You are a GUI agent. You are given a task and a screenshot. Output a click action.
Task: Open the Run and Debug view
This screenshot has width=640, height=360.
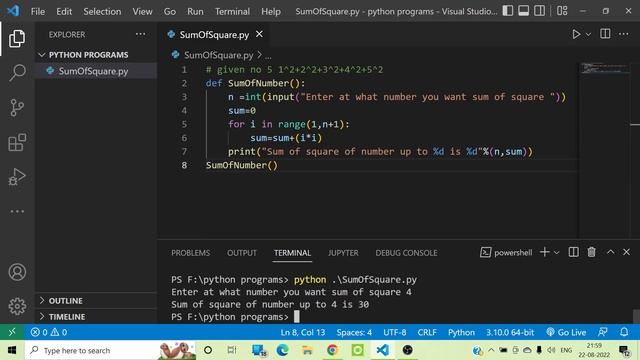click(x=17, y=177)
